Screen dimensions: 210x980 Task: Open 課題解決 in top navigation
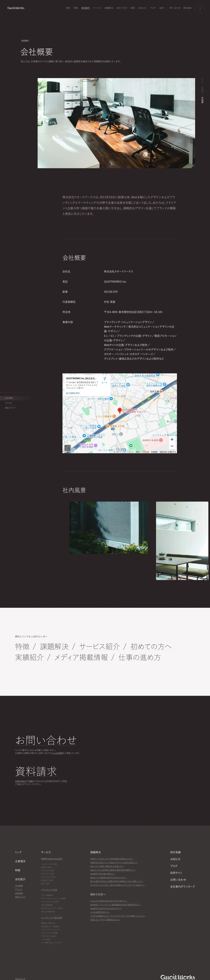click(109, 8)
